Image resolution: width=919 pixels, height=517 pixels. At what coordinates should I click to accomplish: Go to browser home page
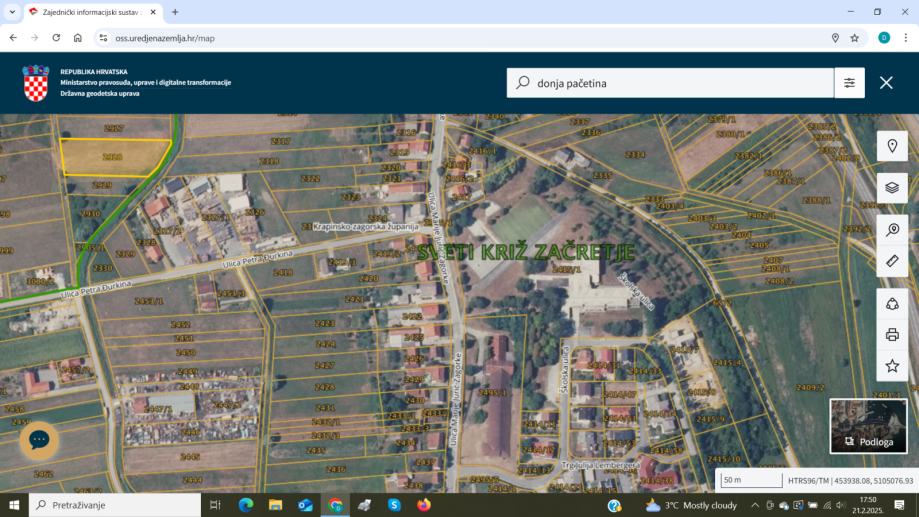pyautogui.click(x=77, y=38)
